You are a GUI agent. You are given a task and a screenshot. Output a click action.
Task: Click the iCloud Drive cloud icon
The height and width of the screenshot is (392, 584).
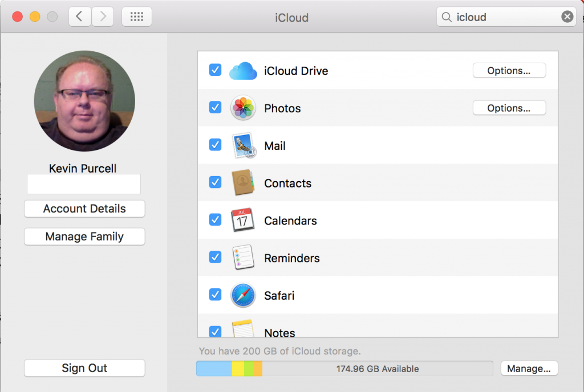tap(243, 71)
